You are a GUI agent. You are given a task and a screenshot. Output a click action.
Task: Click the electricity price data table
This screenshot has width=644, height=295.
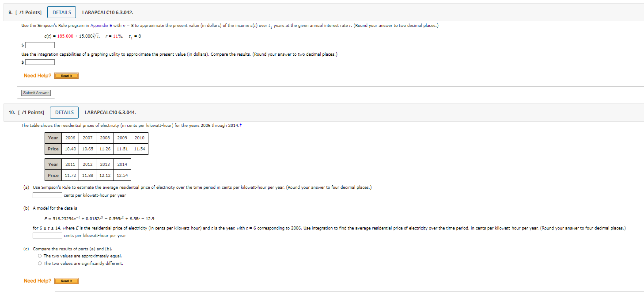[x=96, y=143]
